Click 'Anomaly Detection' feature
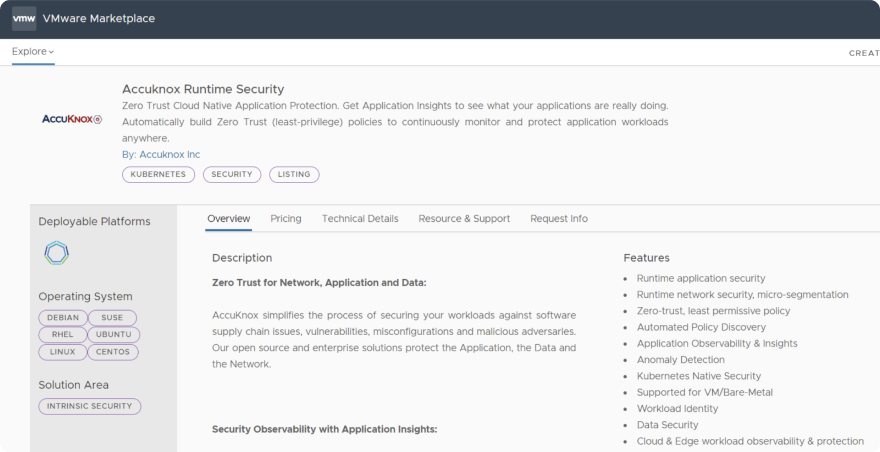 680,360
